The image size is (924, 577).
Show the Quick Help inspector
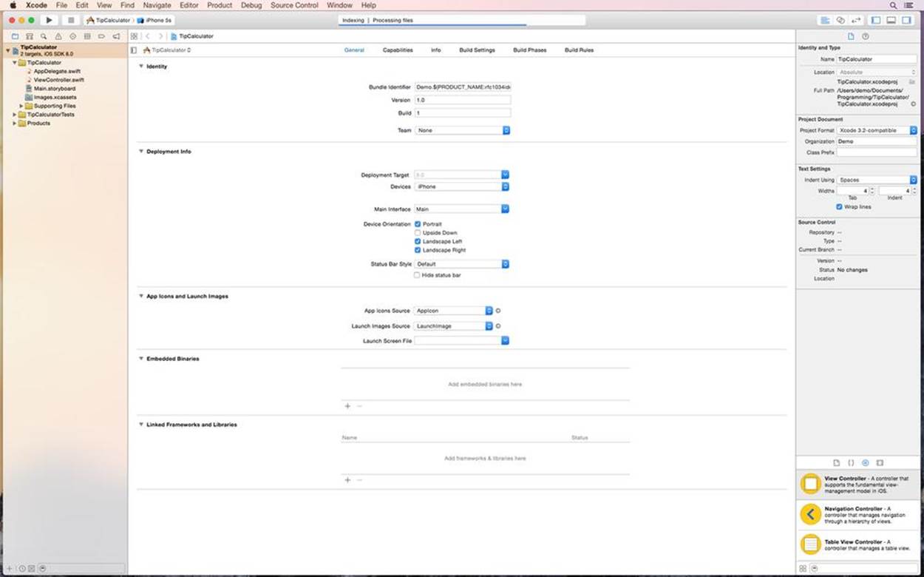tap(866, 36)
